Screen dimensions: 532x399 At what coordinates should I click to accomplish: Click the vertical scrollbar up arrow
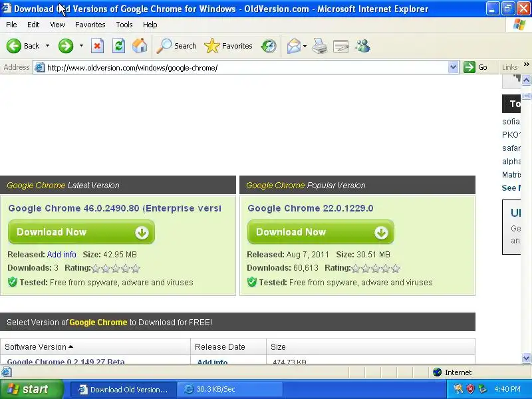526,80
